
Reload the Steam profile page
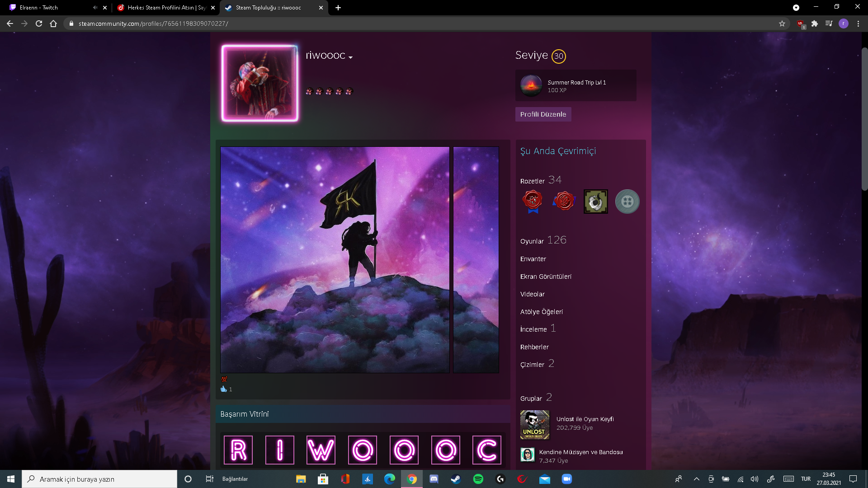pyautogui.click(x=39, y=23)
